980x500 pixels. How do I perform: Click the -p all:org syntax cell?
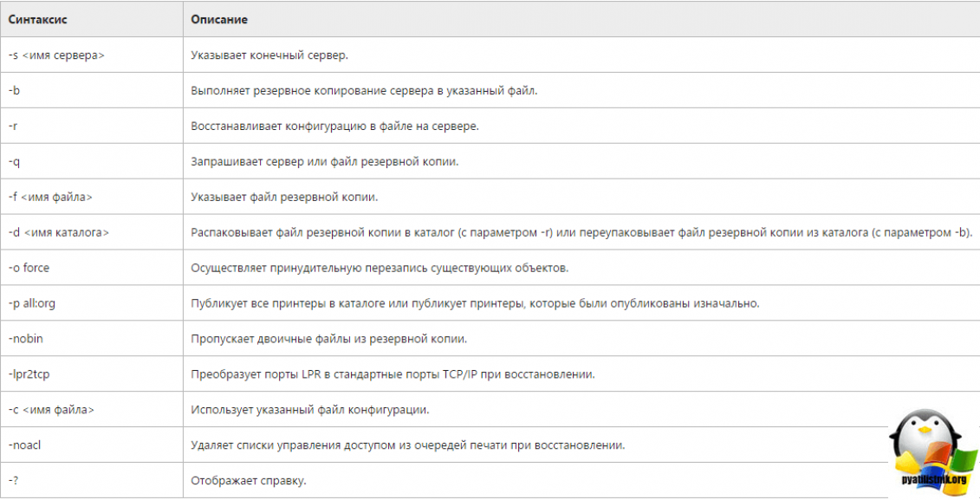[x=32, y=303]
